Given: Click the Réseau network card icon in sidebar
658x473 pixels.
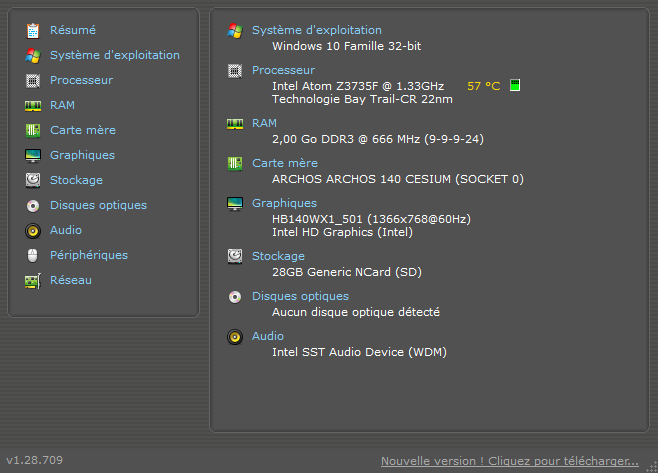Looking at the screenshot, I should (33, 281).
